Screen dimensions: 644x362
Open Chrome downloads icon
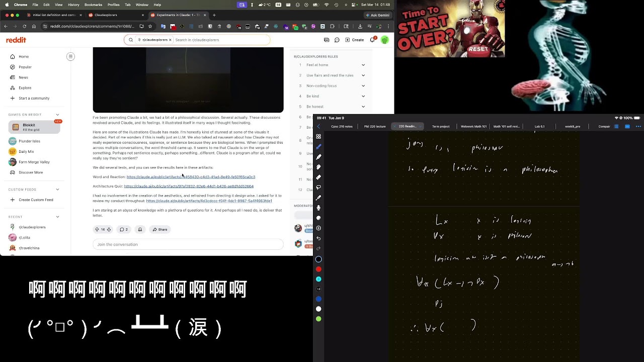(360, 26)
